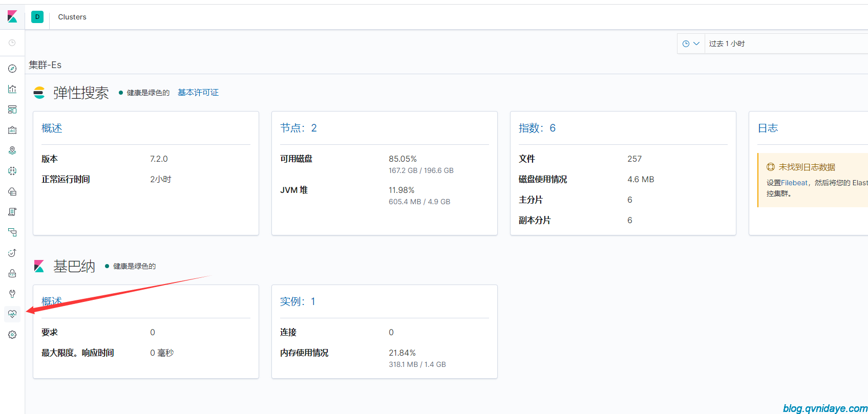Open Dev Tools wrench icon in sidebar
The width and height of the screenshot is (868, 414).
pyautogui.click(x=12, y=294)
